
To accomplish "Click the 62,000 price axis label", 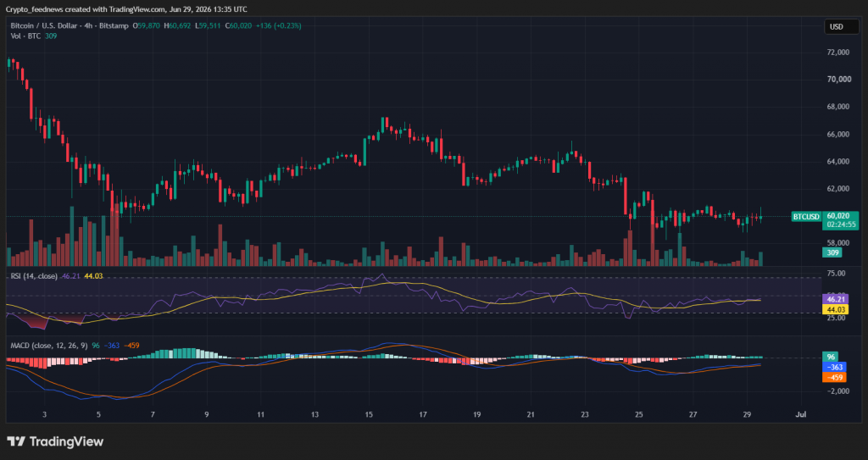I will pos(838,189).
